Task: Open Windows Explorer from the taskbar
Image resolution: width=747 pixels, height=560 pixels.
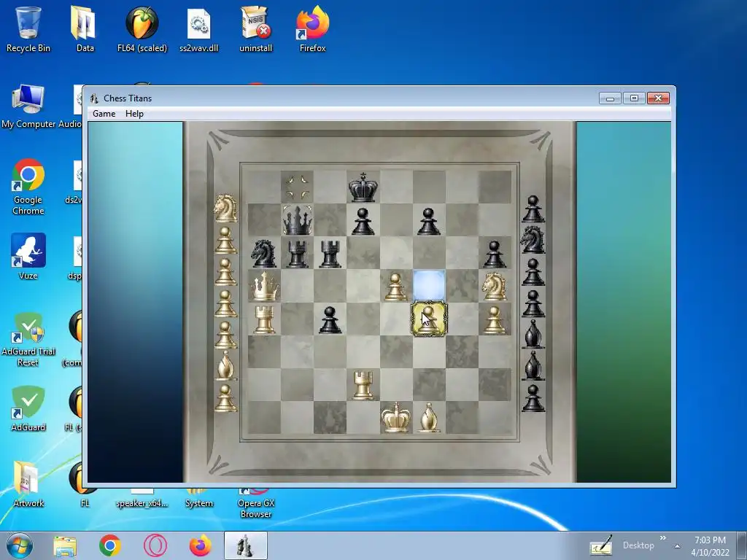Action: (x=65, y=546)
